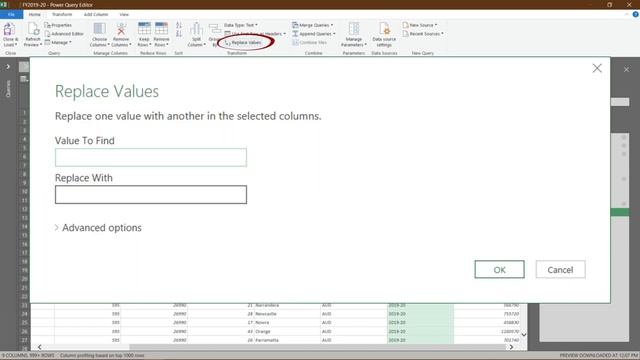Open the Append Queries dropdown
This screenshot has height=360, width=640.
(x=313, y=34)
